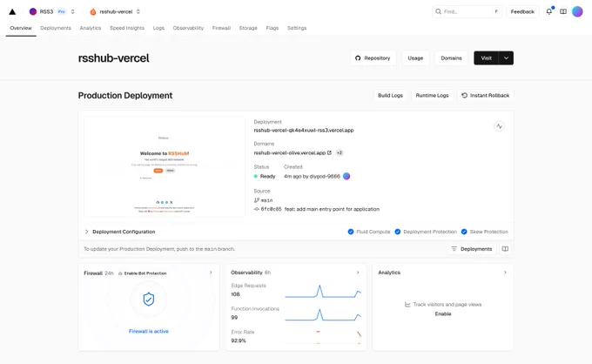This screenshot has width=592, height=364.
Task: Click the Ready status text
Action: [267, 176]
